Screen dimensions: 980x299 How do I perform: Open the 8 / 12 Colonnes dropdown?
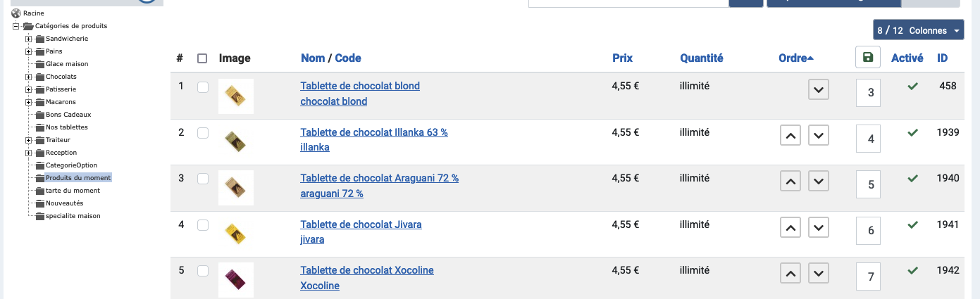pos(918,30)
